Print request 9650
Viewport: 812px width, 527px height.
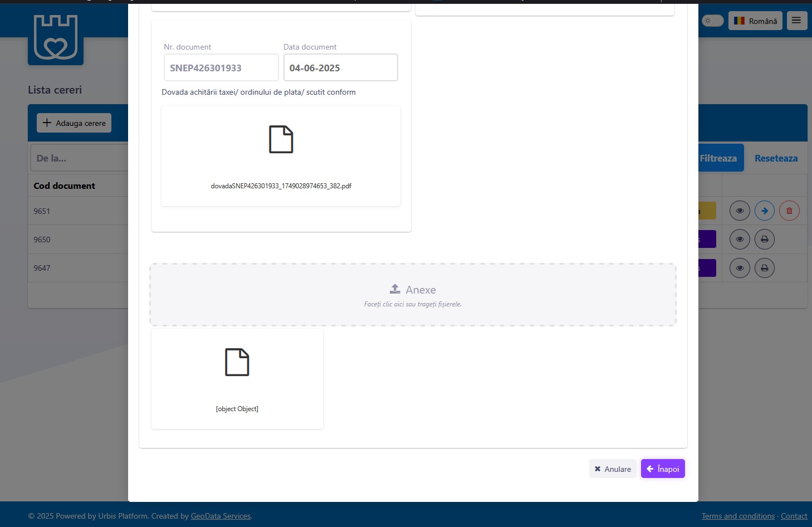pos(764,240)
